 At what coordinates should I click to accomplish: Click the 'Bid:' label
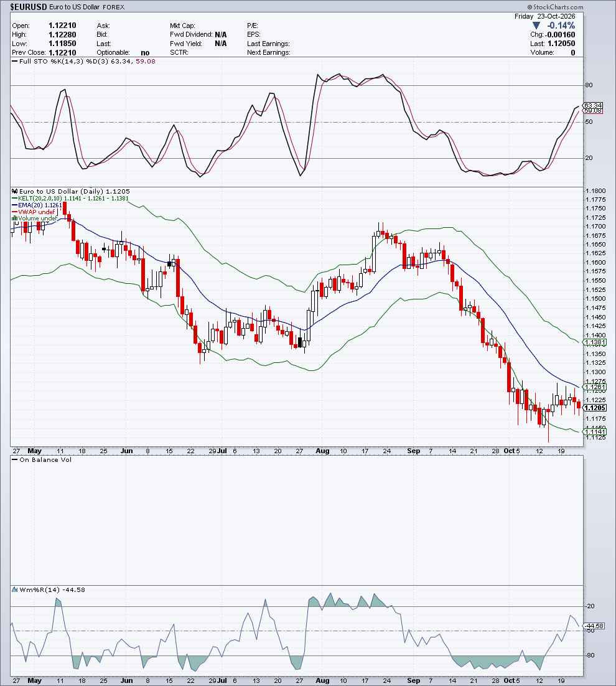(102, 35)
